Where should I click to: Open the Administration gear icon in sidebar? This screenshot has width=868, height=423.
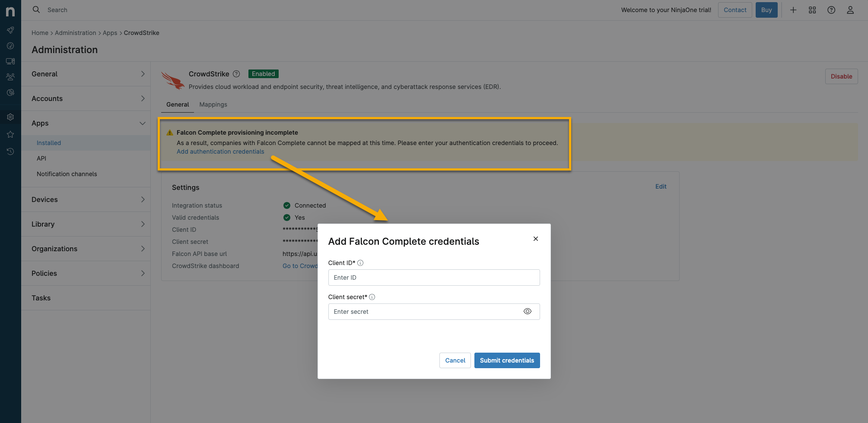[x=10, y=117]
